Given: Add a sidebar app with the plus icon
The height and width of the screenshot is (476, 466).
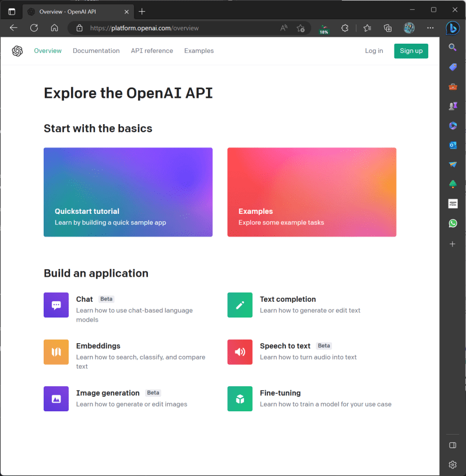Looking at the screenshot, I should pos(453,244).
